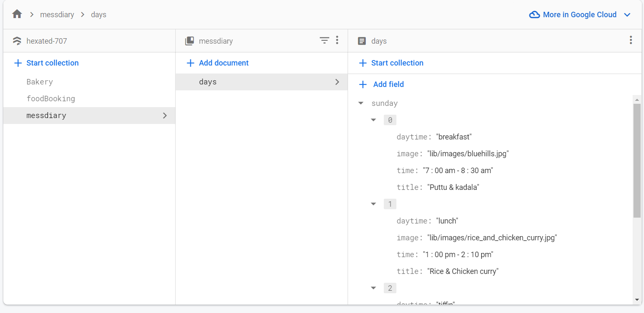
Task: Click the vertical scrollbar thumb
Action: [x=637, y=160]
